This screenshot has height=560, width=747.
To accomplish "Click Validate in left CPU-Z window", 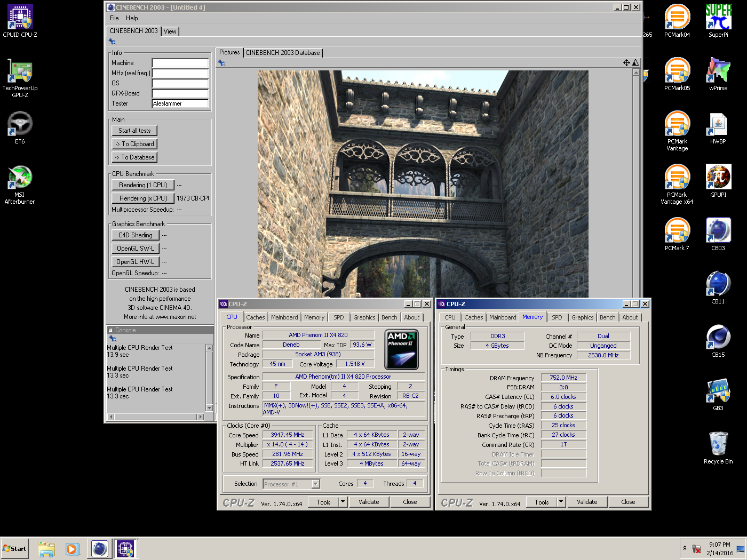I will point(369,502).
